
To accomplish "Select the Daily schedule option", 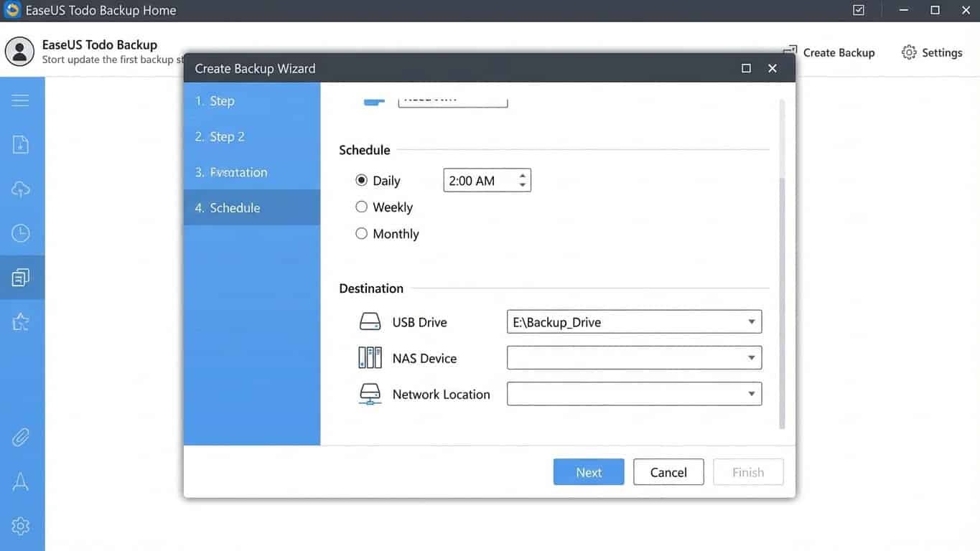I will (x=362, y=179).
